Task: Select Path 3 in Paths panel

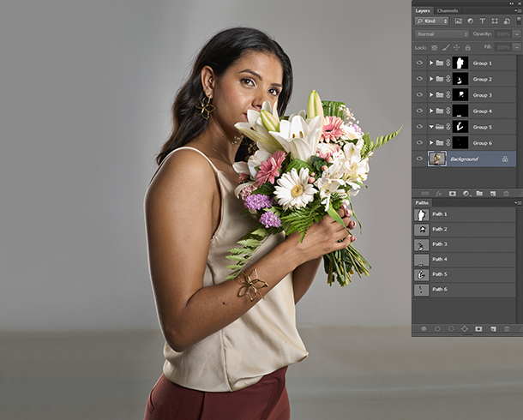Action: [465, 244]
